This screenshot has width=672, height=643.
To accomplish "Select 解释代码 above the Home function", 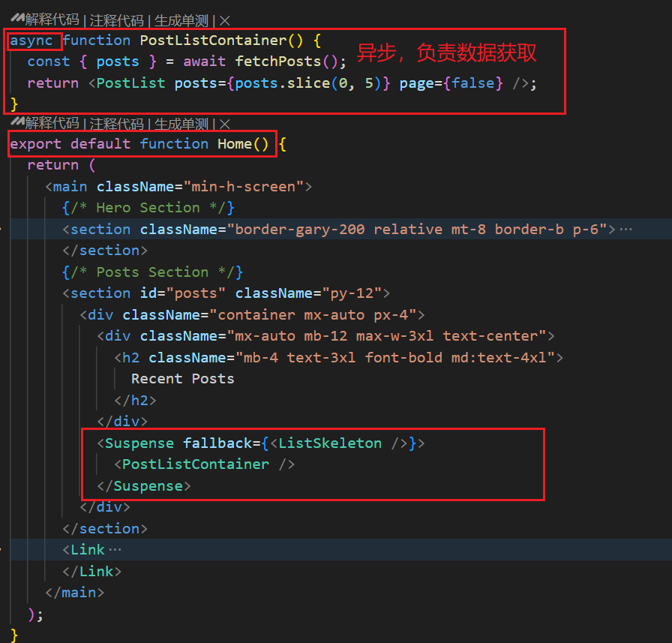I will [x=52, y=125].
